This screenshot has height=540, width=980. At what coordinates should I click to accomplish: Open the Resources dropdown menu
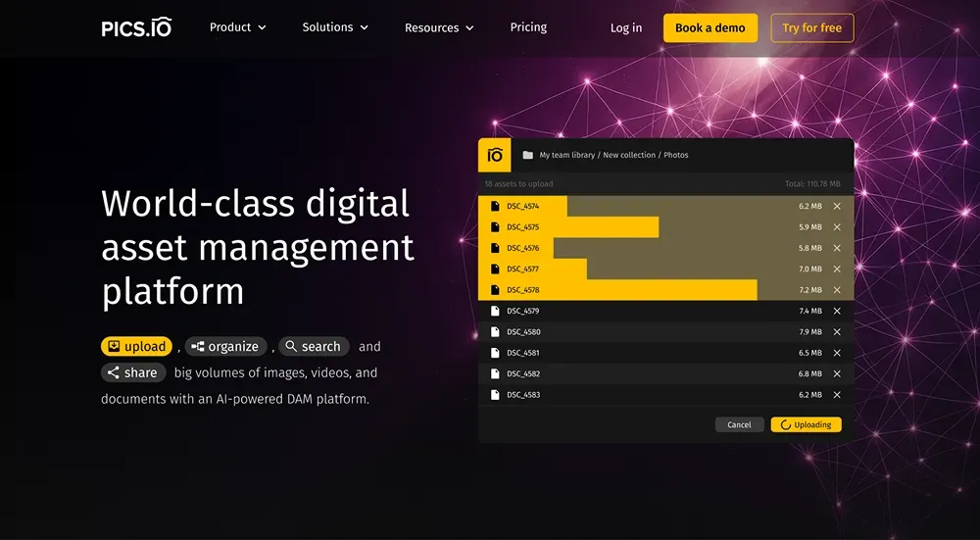[439, 27]
